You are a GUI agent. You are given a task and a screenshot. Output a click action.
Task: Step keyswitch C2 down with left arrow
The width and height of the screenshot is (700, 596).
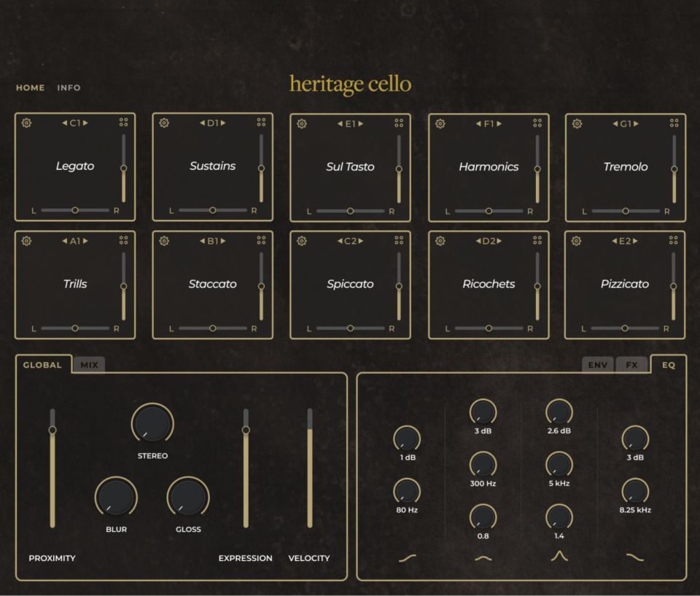[x=340, y=241]
